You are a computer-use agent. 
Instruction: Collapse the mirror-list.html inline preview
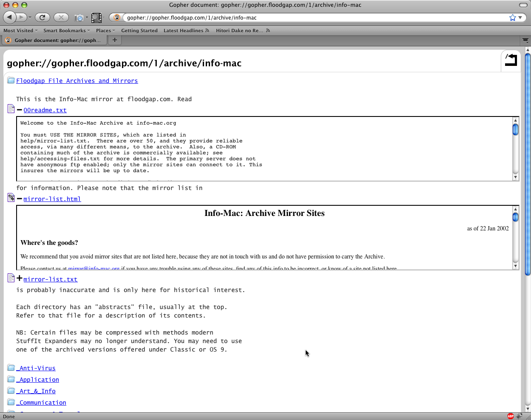tap(19, 199)
